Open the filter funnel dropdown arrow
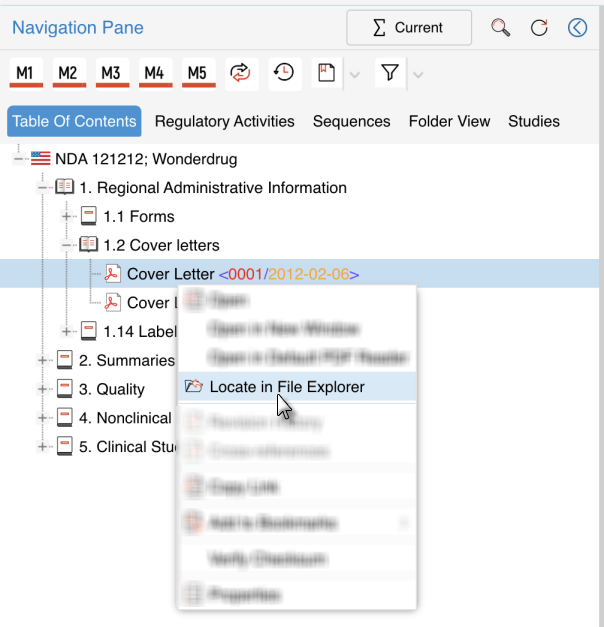The height and width of the screenshot is (627, 604). coord(418,74)
